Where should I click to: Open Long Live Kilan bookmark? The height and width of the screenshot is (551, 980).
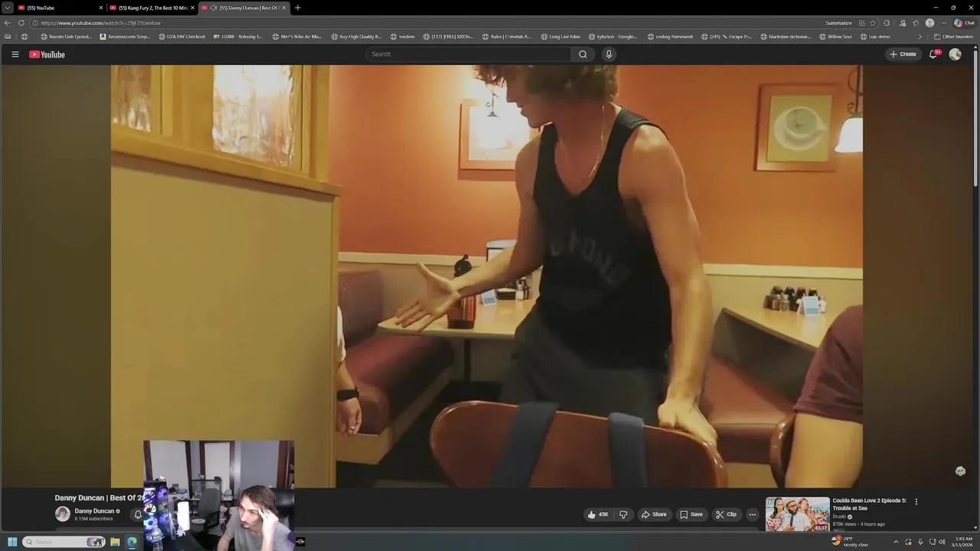(560, 37)
